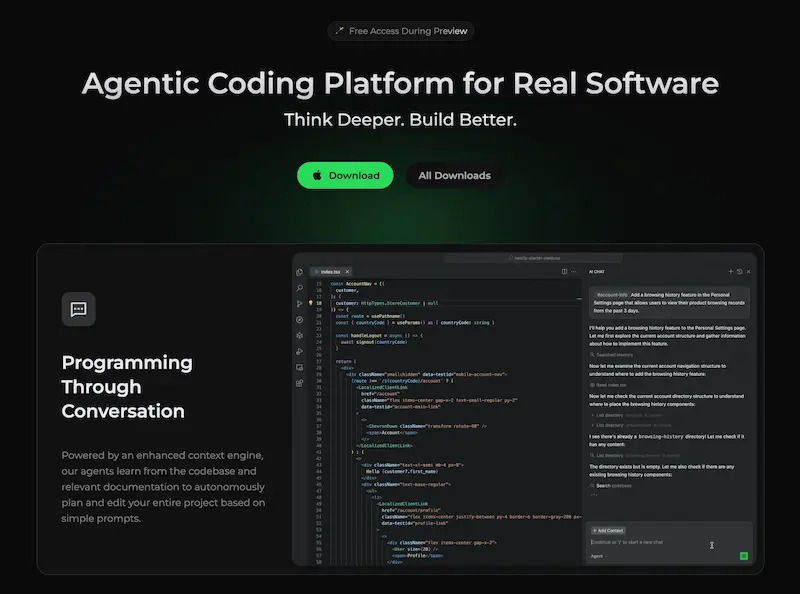Viewport: 800px width, 594px height.
Task: Click the split editor icon
Action: [x=564, y=271]
